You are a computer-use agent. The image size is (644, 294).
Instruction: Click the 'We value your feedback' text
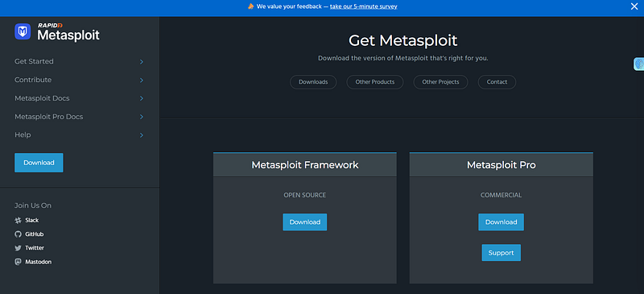pyautogui.click(x=290, y=6)
